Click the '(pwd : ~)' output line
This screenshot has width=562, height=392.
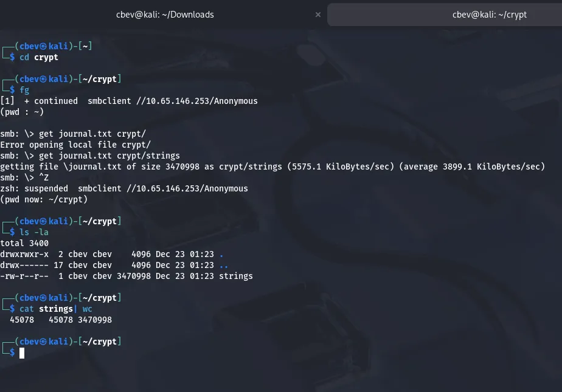tap(22, 112)
